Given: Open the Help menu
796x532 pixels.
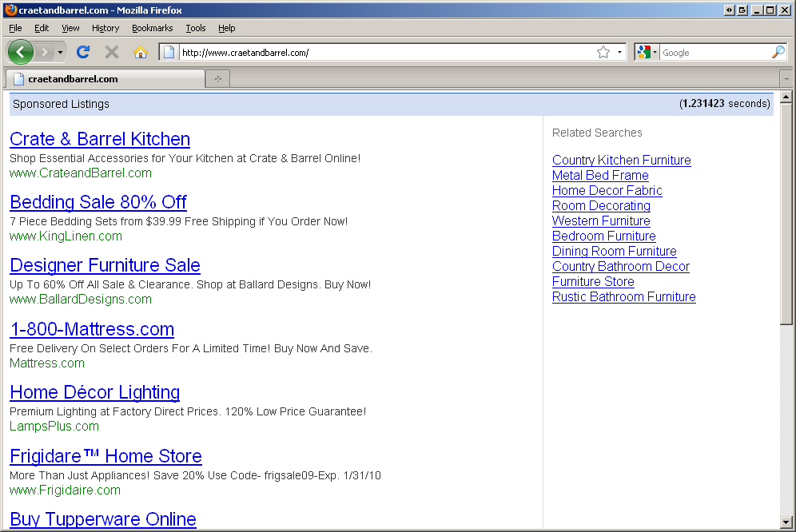Looking at the screenshot, I should click(226, 28).
